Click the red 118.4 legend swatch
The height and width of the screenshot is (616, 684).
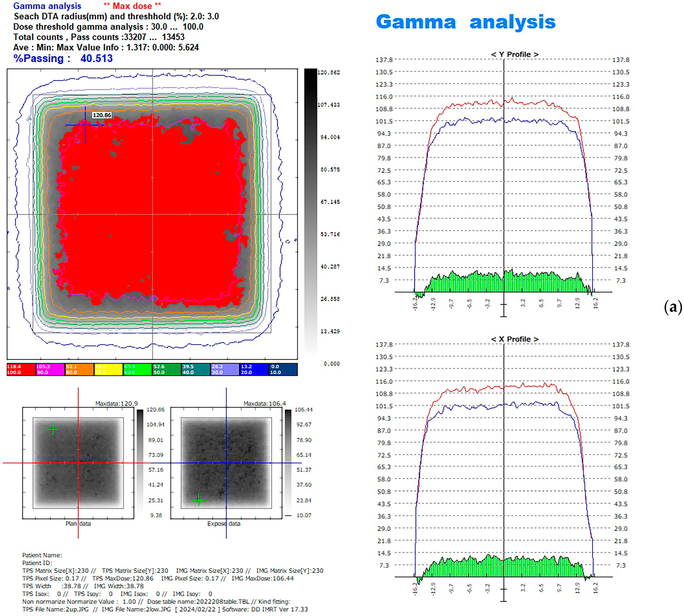point(21,369)
